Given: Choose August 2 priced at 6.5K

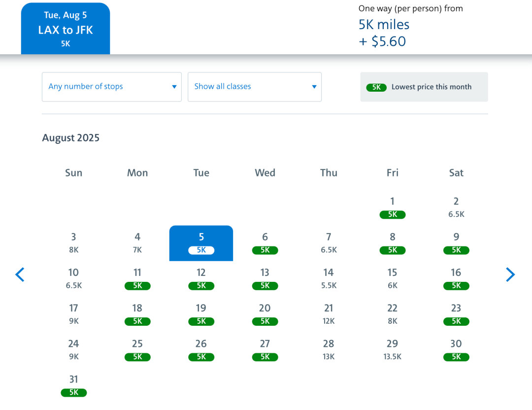Looking at the screenshot, I should click(x=456, y=207).
